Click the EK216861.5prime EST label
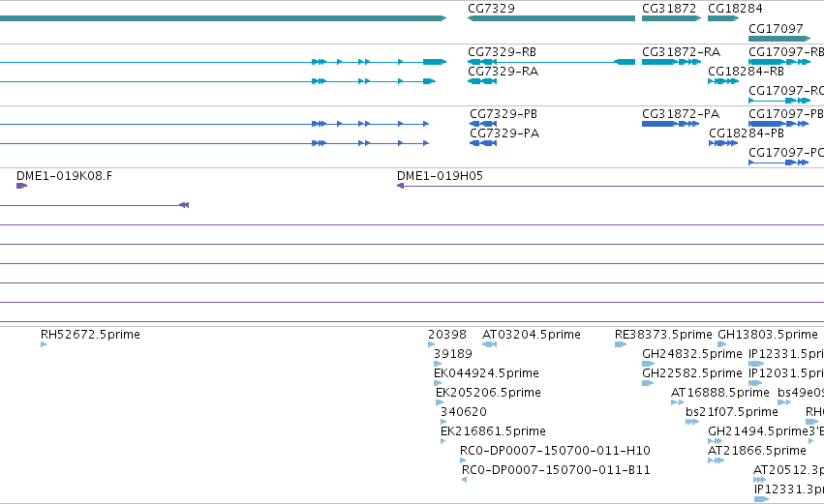This screenshot has height=504, width=824. tap(493, 431)
